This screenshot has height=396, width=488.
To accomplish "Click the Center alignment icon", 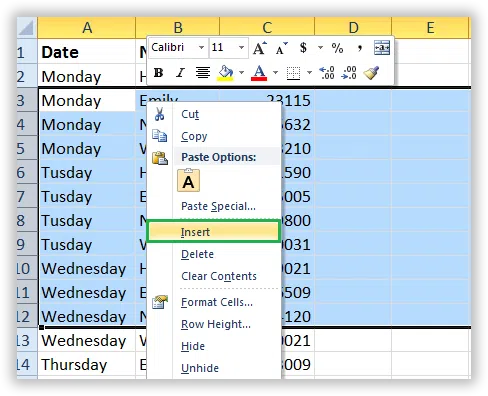I will pos(203,72).
